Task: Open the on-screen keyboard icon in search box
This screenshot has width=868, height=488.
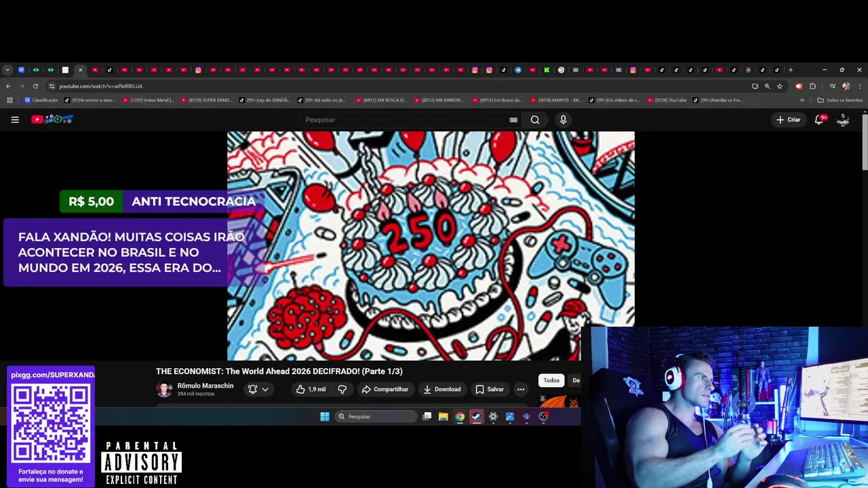Action: pyautogui.click(x=513, y=120)
